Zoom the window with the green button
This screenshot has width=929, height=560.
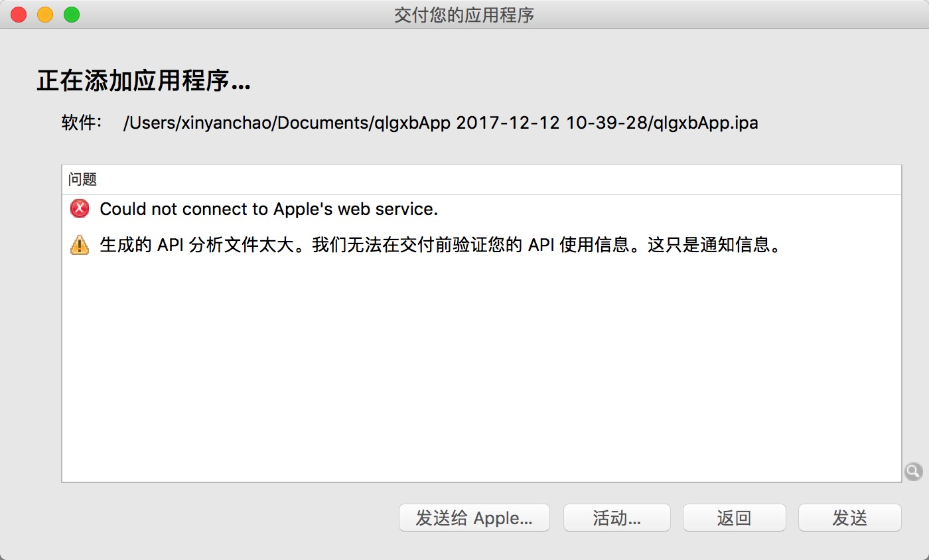(72, 15)
